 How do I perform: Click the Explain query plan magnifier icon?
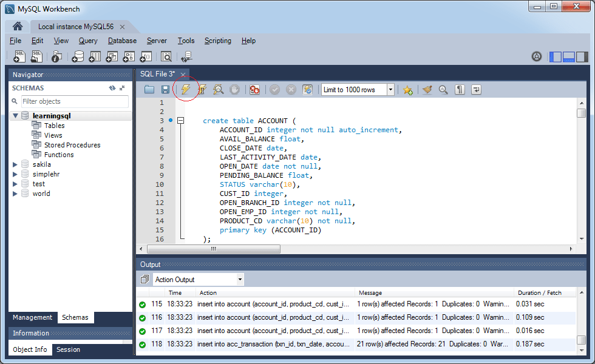coord(219,90)
